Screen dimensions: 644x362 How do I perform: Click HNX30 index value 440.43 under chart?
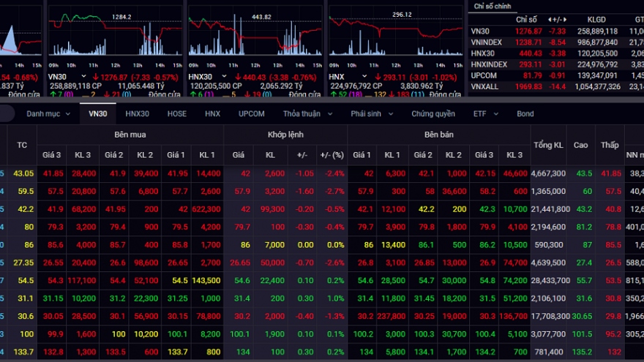point(255,78)
